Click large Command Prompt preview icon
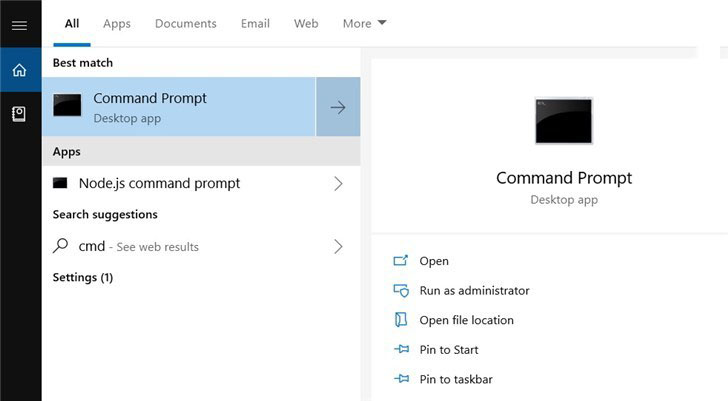This screenshot has width=728, height=401. coord(563,121)
